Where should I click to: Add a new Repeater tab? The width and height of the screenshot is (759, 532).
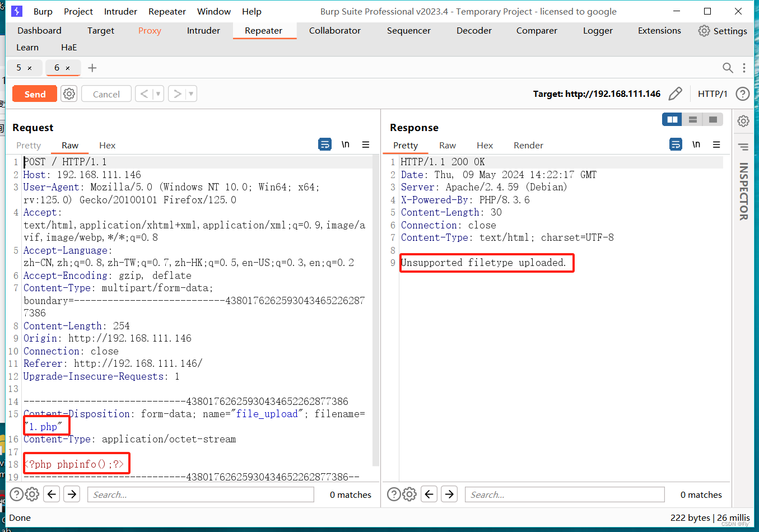92,68
